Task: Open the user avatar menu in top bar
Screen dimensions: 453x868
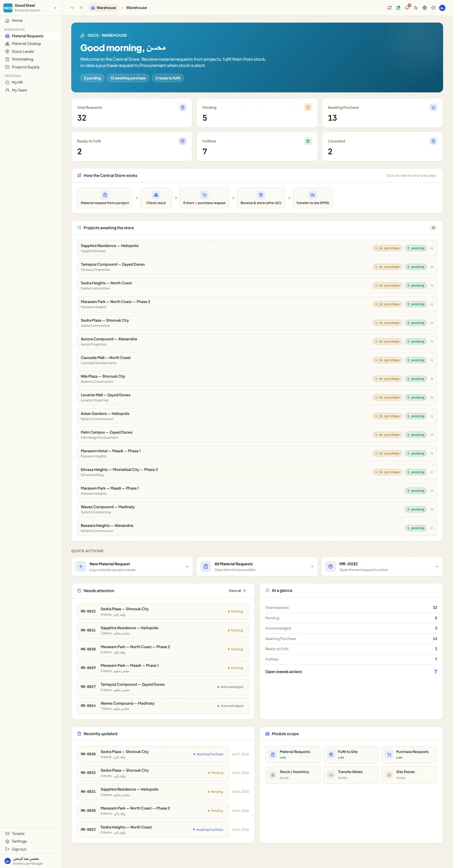Action: [x=442, y=8]
